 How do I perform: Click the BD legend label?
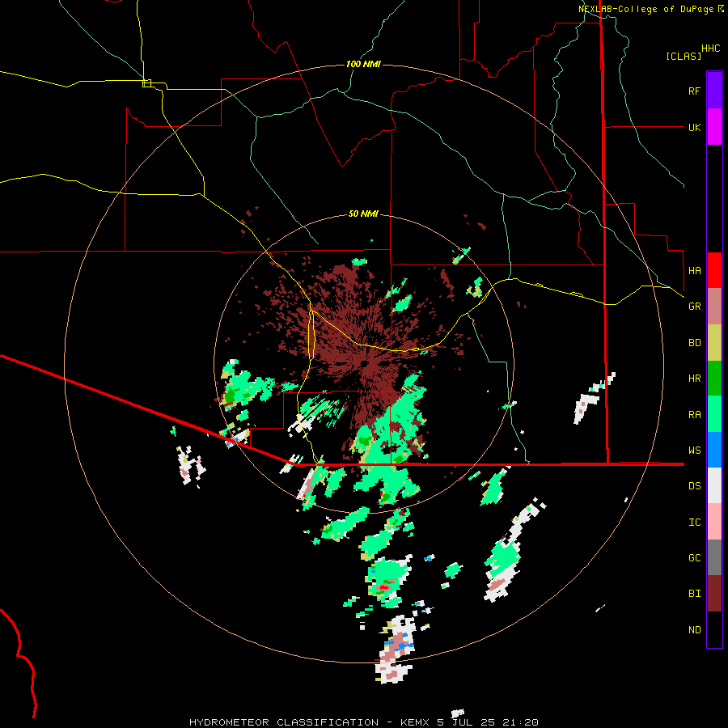tap(694, 343)
